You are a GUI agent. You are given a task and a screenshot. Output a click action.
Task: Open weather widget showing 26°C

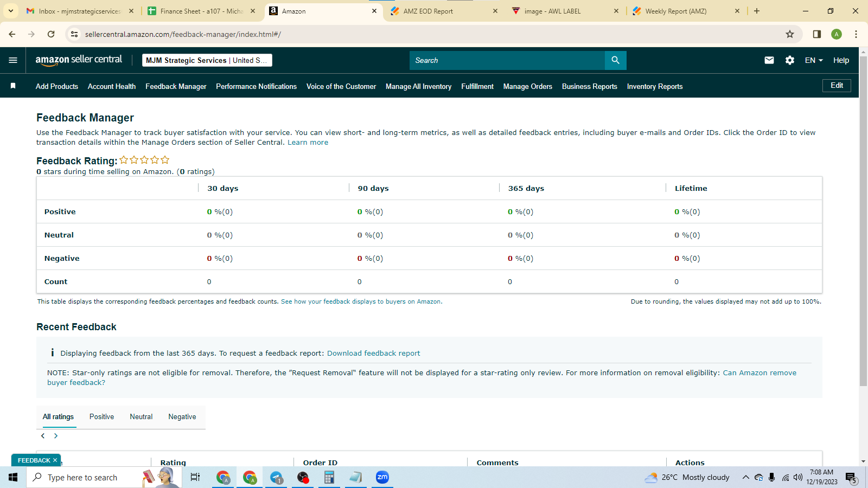(687, 477)
